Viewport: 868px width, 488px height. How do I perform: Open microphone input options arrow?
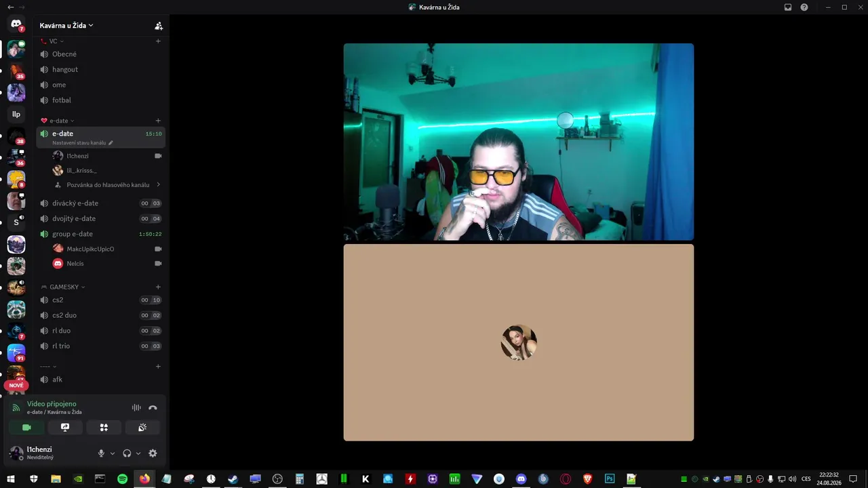point(113,453)
